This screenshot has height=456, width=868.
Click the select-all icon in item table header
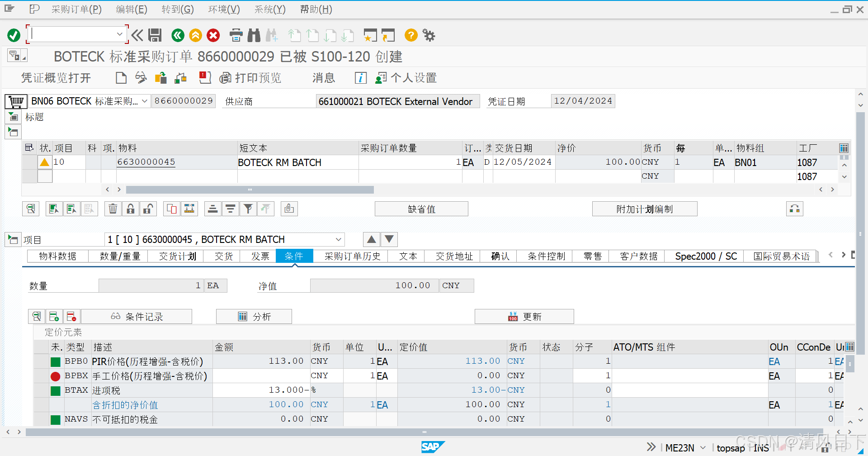tap(29, 148)
